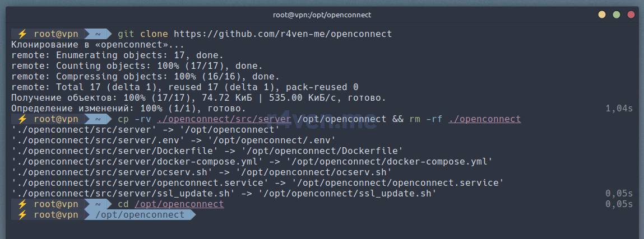This screenshot has height=239, width=644.
Task: Click the lightning bolt on the cp -rv line
Action: [x=22, y=119]
